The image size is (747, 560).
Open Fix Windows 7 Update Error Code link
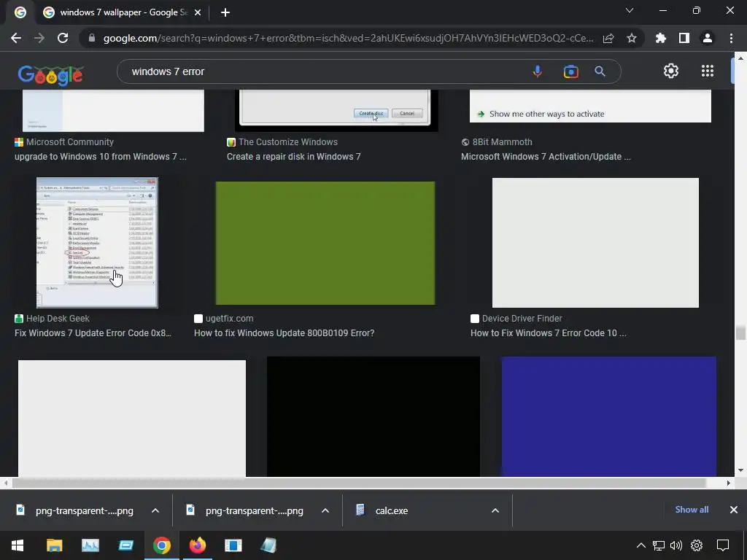point(93,332)
